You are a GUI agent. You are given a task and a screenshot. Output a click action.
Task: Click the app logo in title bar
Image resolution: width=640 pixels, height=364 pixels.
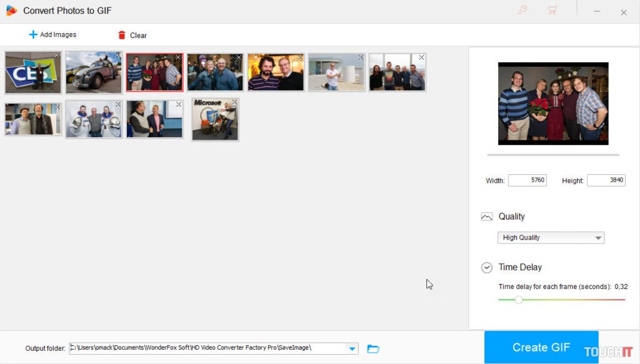11,11
